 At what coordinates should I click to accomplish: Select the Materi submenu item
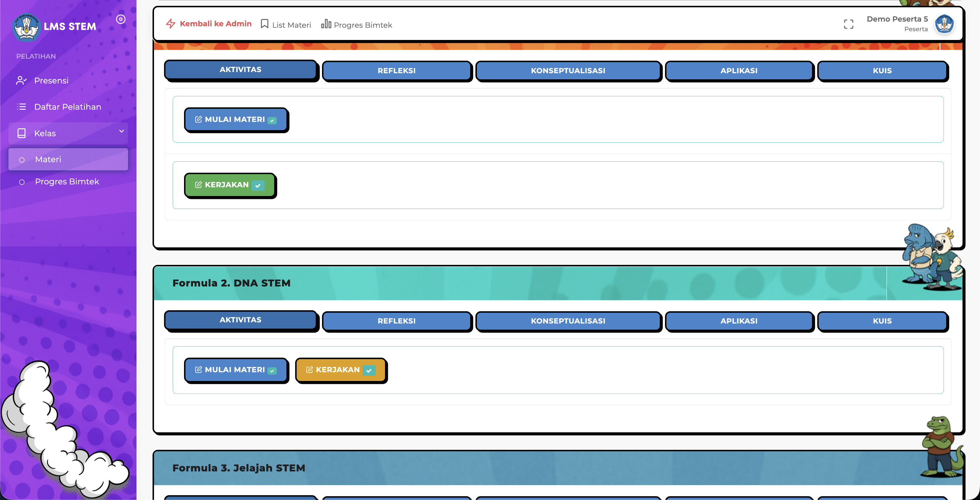point(48,160)
